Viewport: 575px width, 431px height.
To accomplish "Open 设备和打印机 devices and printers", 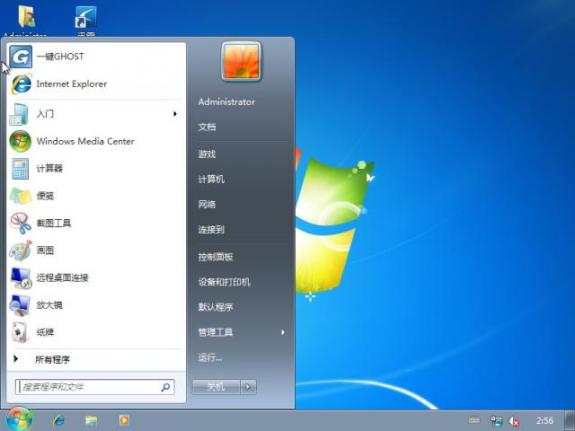I will coord(224,282).
